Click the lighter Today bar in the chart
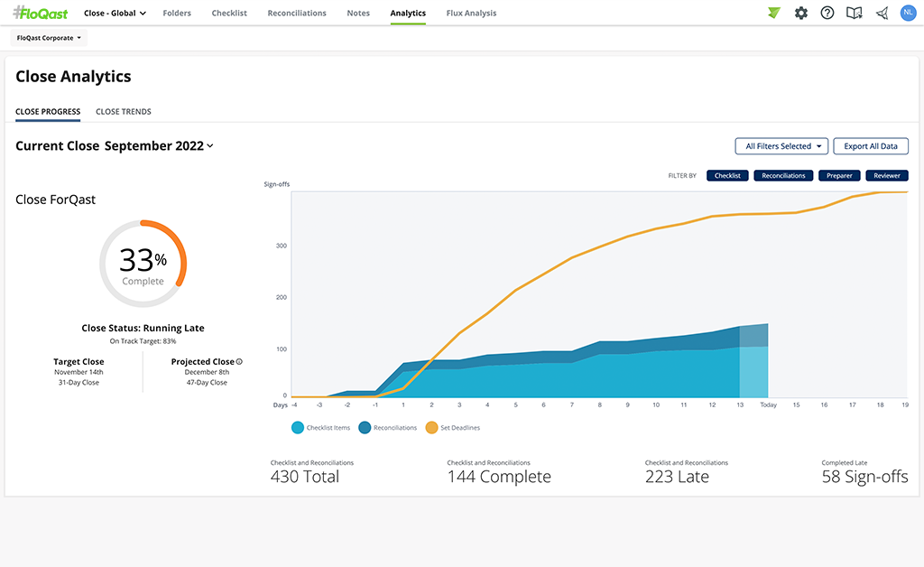The width and height of the screenshot is (924, 567). 753,361
